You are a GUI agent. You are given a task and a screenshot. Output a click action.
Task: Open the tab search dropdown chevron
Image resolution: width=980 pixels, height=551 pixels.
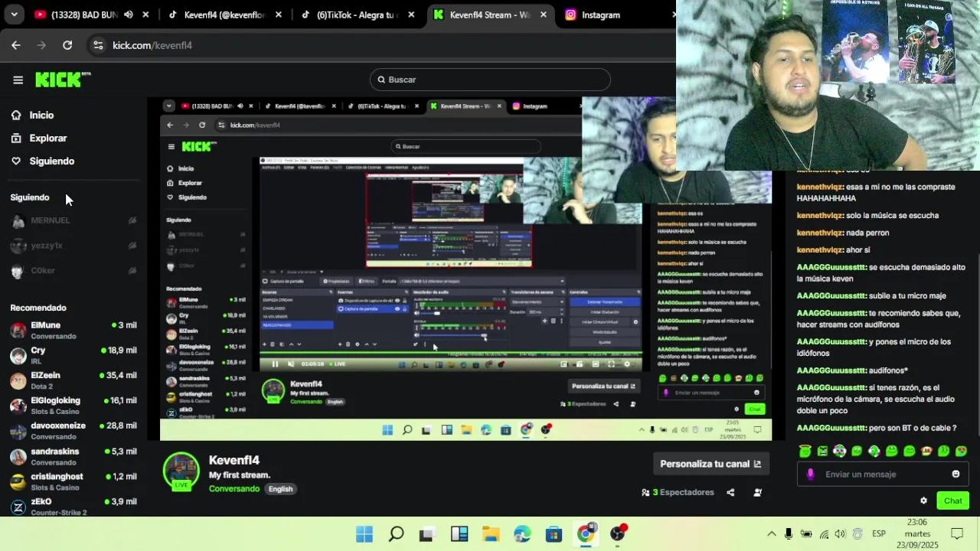tap(14, 15)
